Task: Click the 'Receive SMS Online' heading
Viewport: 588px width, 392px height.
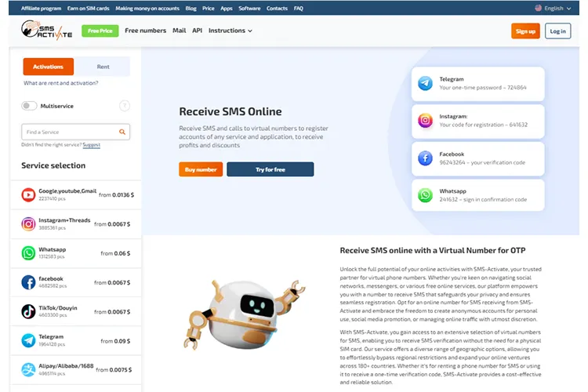Action: coord(230,111)
